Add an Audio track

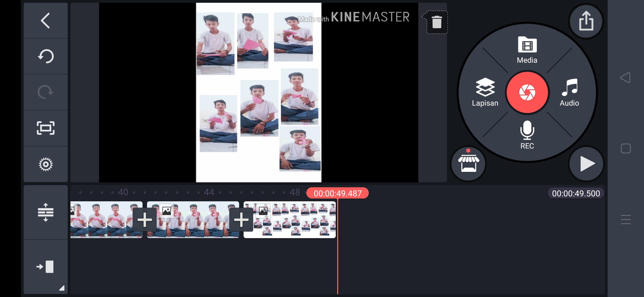point(569,92)
